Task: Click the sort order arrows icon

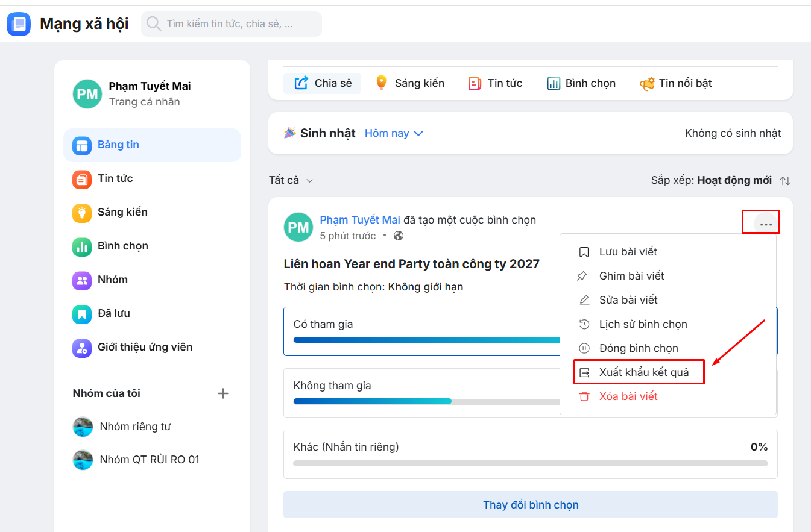Action: (785, 181)
